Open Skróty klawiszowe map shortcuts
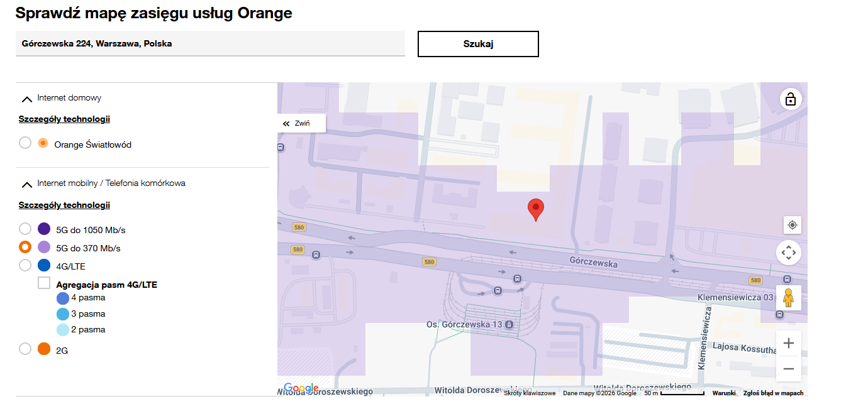Viewport: 868px width, 404px height. [x=530, y=393]
